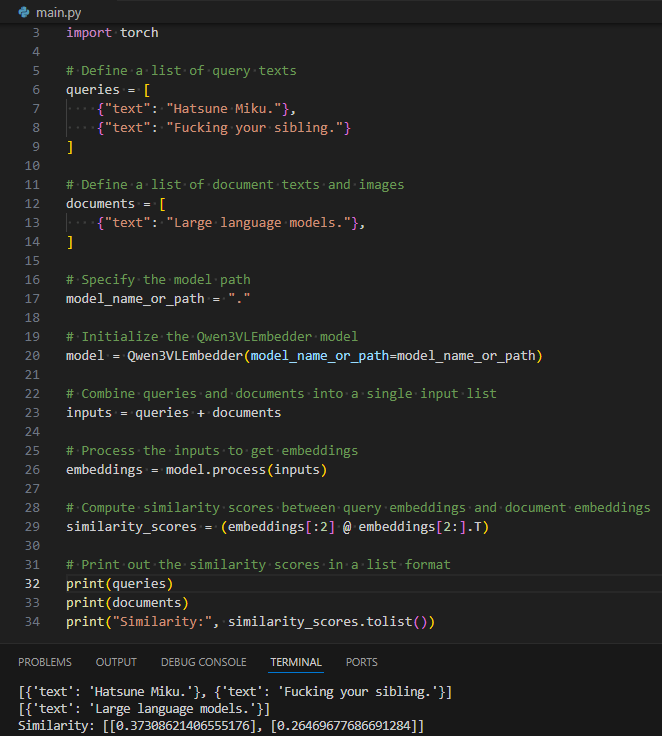Click the "Large language models." string in code

click(x=259, y=222)
